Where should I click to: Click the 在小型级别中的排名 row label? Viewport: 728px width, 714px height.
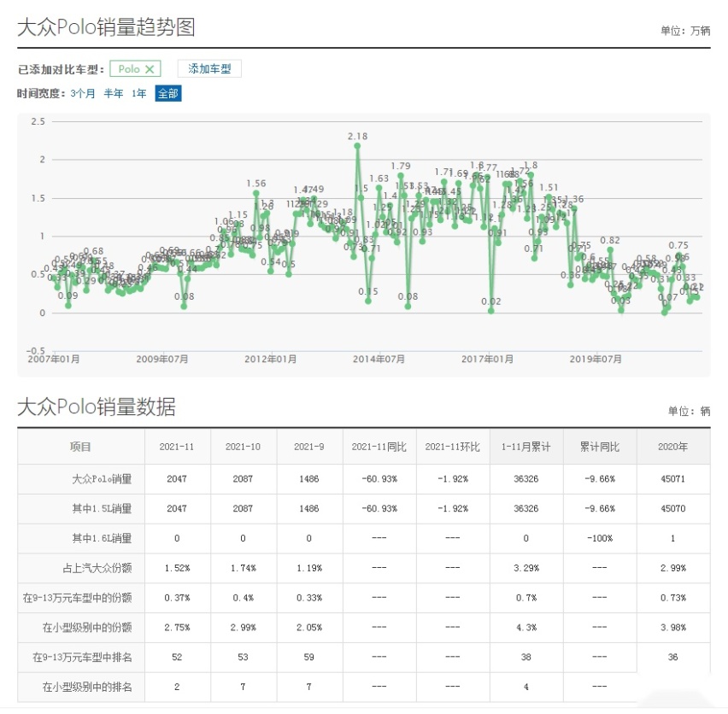[x=87, y=687]
